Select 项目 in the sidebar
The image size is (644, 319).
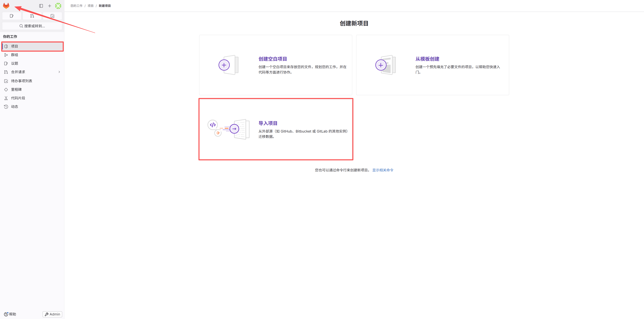pos(33,46)
